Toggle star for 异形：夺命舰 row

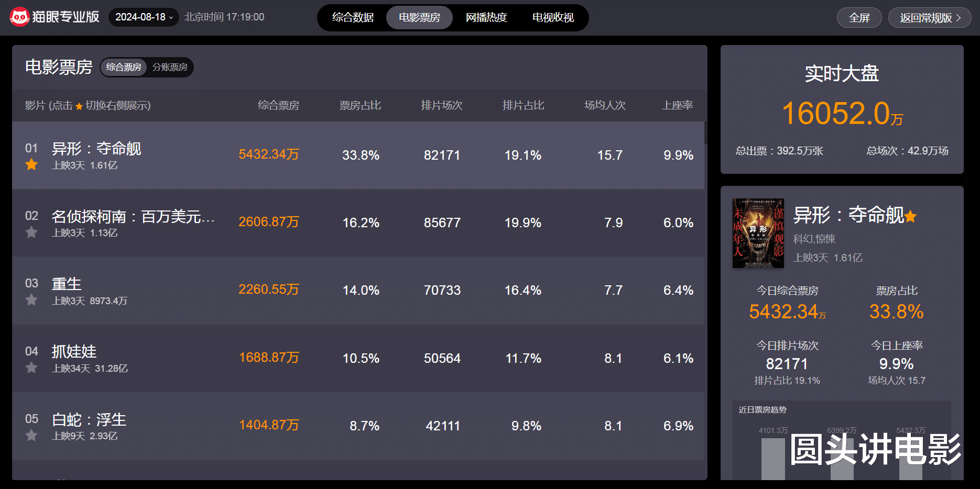tap(31, 165)
